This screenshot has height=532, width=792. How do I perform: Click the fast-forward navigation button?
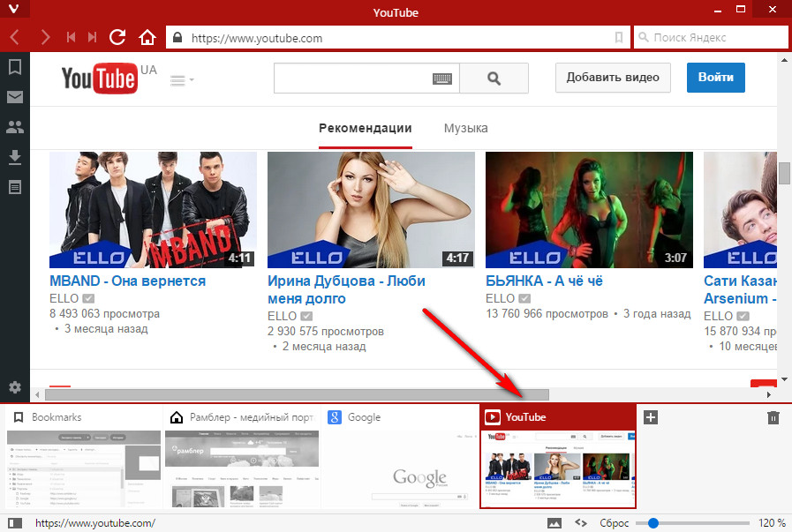(x=92, y=37)
